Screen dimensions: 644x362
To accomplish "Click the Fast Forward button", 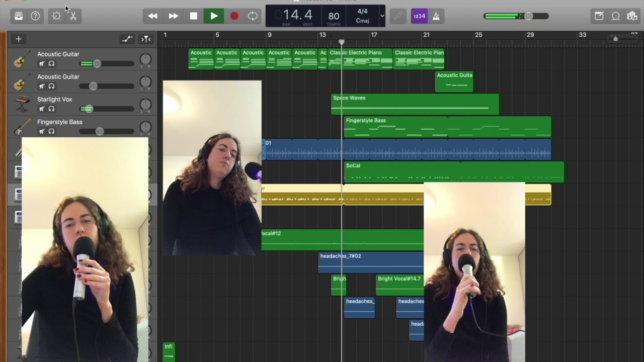I will point(173,16).
